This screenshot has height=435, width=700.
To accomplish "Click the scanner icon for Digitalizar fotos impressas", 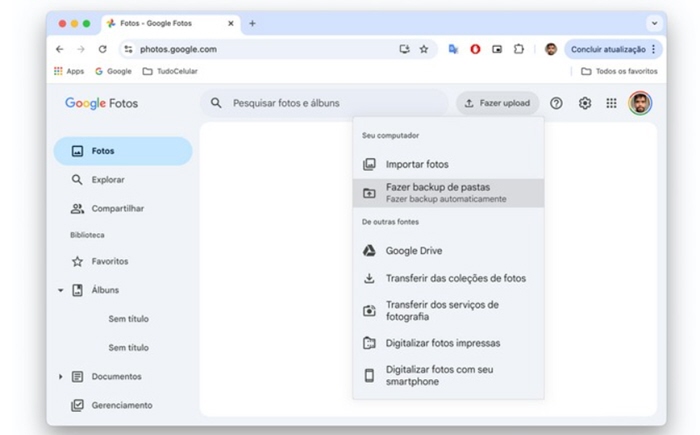I will pos(369,343).
